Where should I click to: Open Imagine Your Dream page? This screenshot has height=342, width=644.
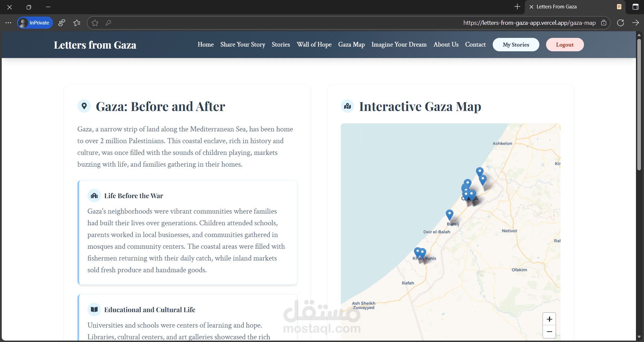(399, 45)
